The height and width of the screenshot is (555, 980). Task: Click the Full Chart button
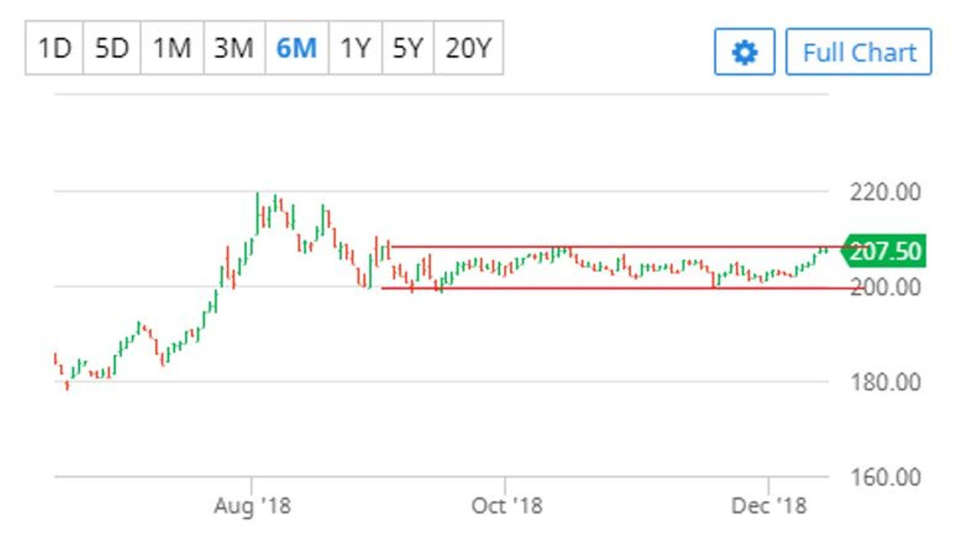coord(859,52)
